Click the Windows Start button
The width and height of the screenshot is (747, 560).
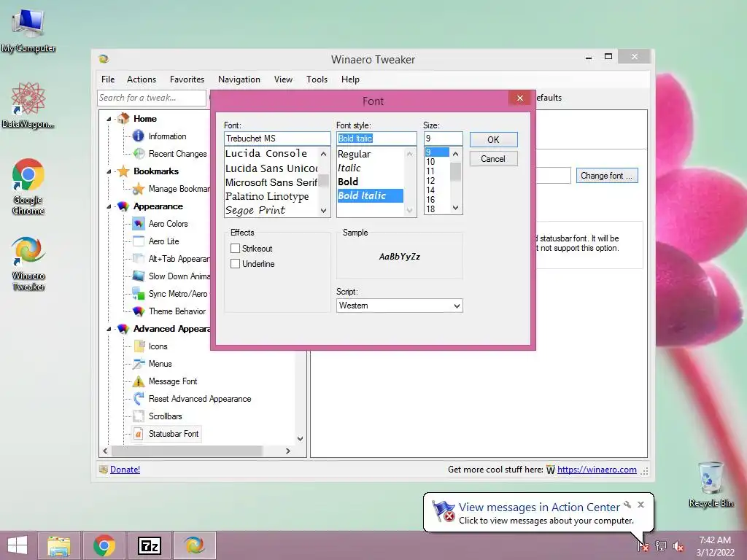18,545
